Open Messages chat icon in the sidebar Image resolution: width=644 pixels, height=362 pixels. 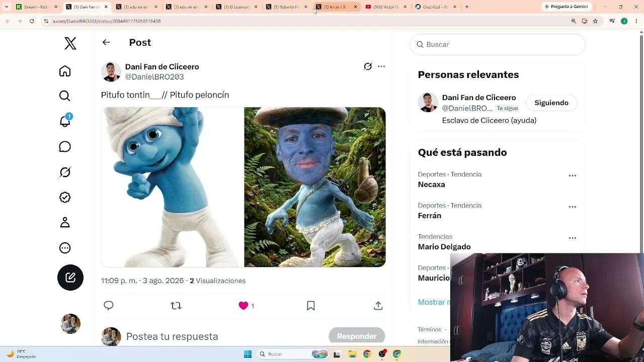click(65, 147)
